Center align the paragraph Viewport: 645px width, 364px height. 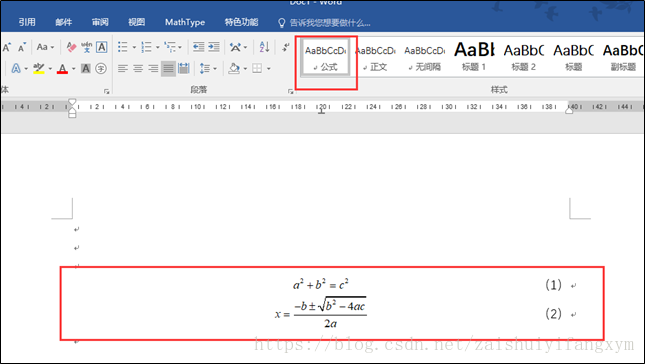(138, 68)
